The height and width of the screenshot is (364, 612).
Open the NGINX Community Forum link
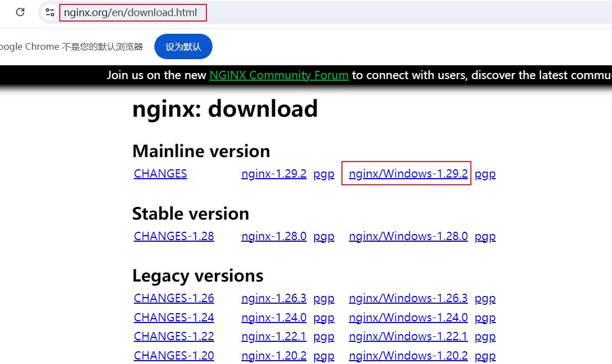click(x=278, y=75)
